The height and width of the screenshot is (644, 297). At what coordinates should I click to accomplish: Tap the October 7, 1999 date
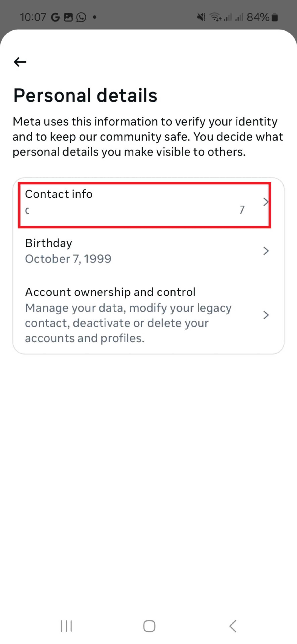(x=68, y=259)
